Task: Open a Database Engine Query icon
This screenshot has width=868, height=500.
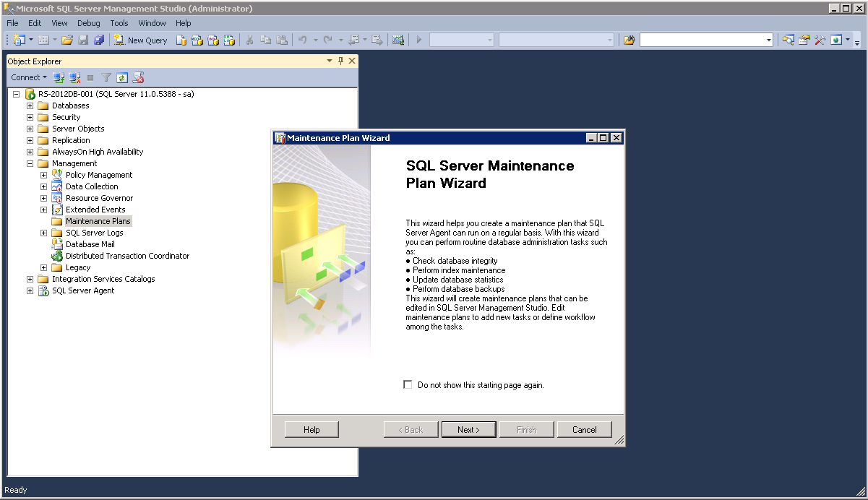Action: (181, 40)
